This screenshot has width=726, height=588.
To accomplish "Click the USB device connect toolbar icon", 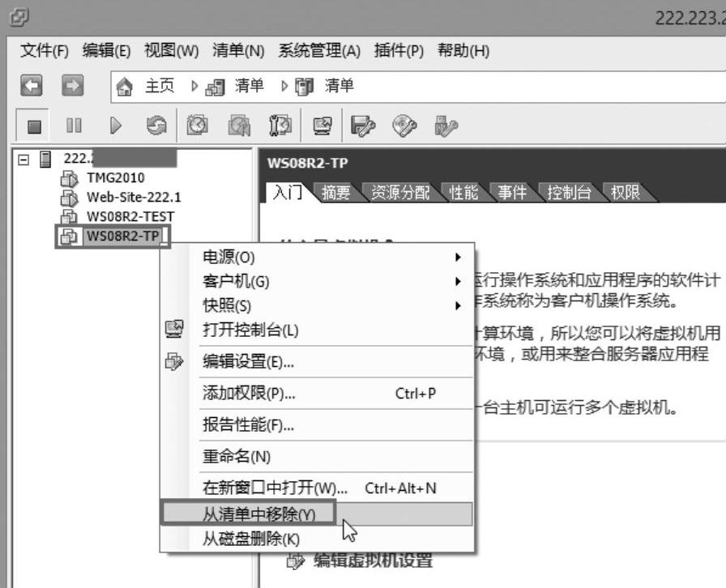I will 446,126.
